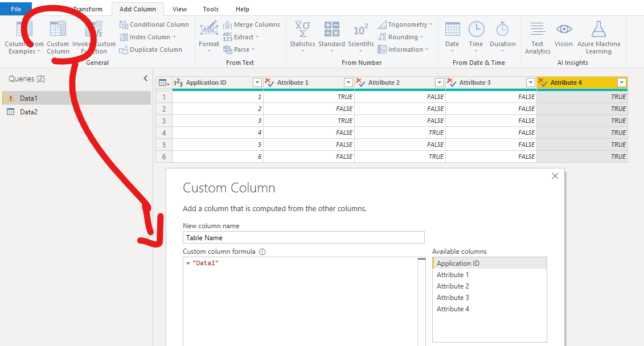The image size is (644, 346).
Task: Click the Application ID data type icon
Action: tap(178, 83)
